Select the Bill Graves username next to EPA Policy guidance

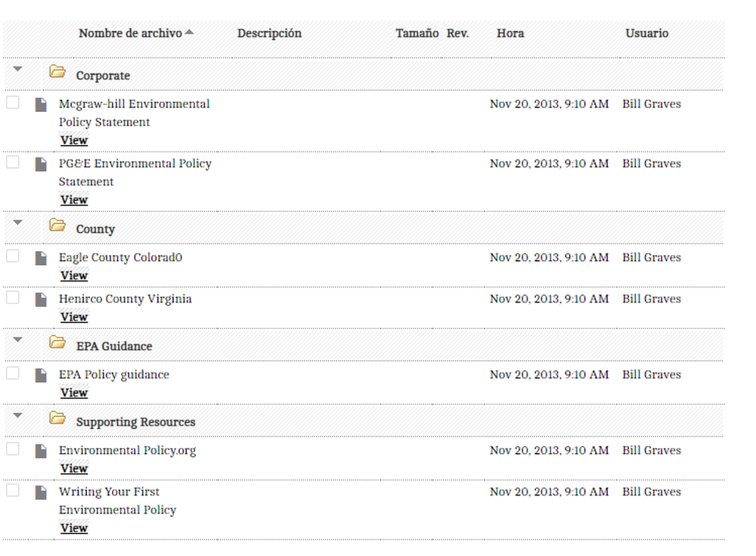click(x=651, y=374)
